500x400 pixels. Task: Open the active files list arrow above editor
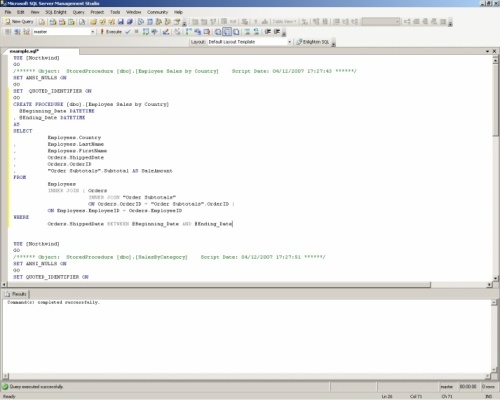[487, 51]
